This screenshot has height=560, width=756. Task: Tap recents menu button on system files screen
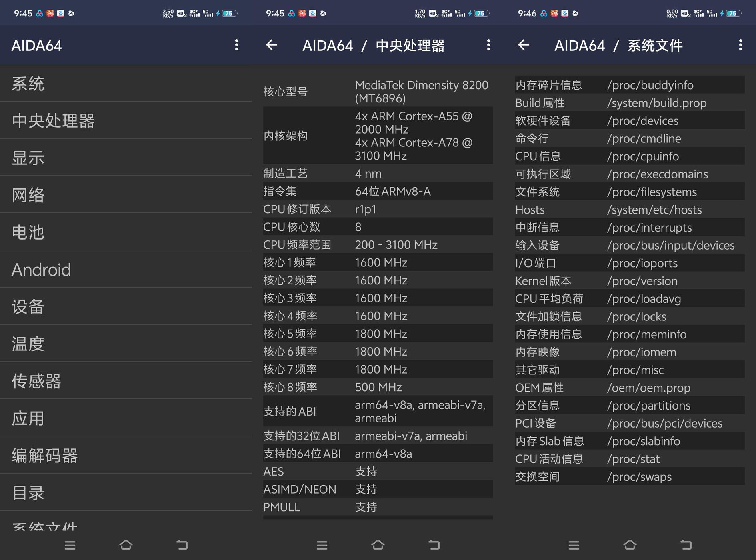tap(574, 545)
